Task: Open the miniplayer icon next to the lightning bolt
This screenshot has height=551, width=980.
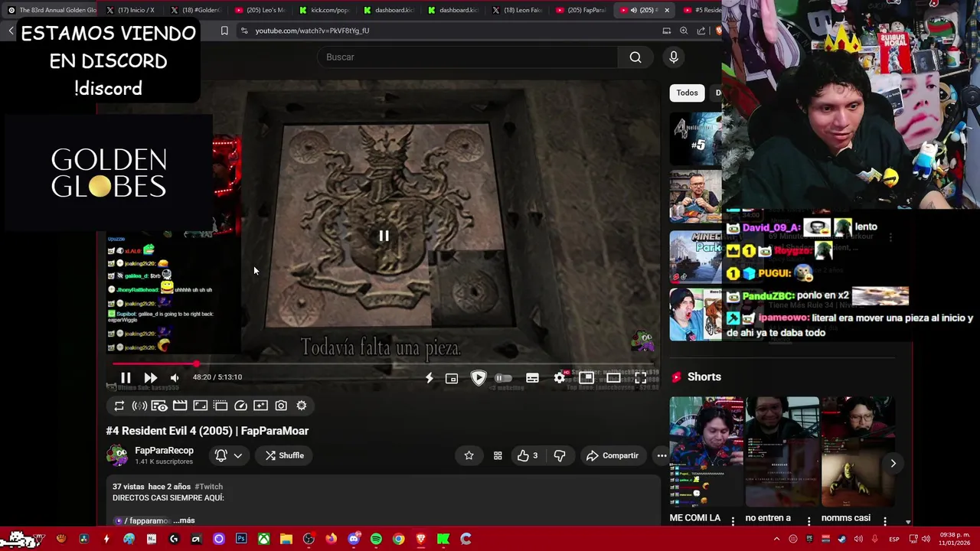Action: click(x=452, y=378)
